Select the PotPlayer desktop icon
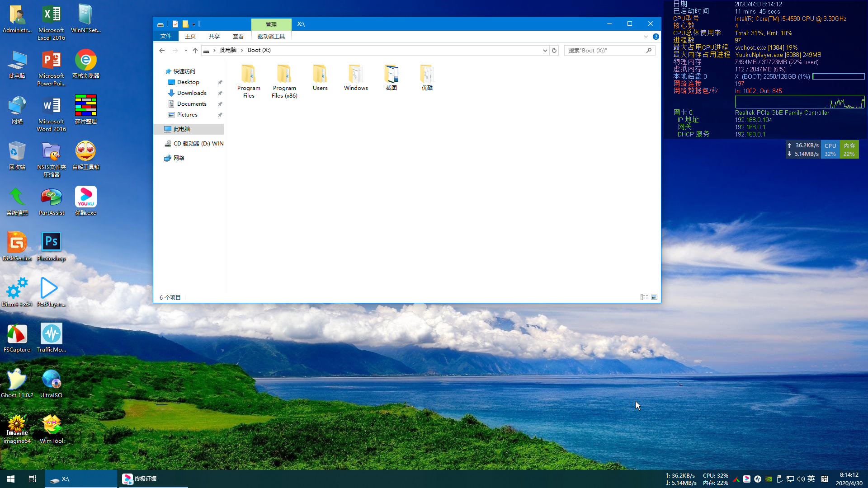The image size is (868, 488). click(x=51, y=293)
